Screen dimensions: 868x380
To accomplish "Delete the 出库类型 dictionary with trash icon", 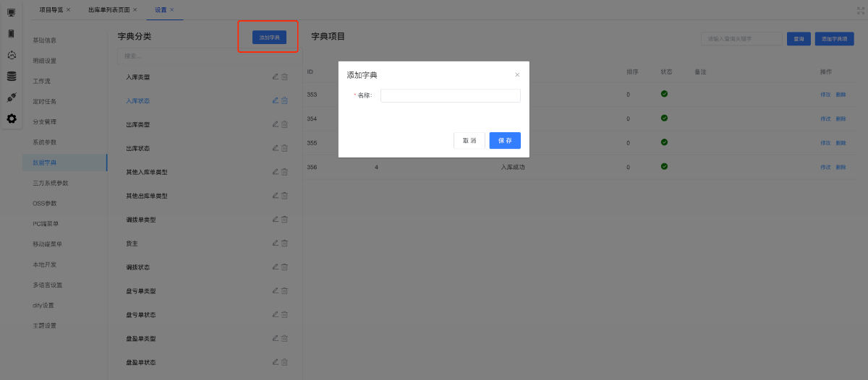I will 284,124.
